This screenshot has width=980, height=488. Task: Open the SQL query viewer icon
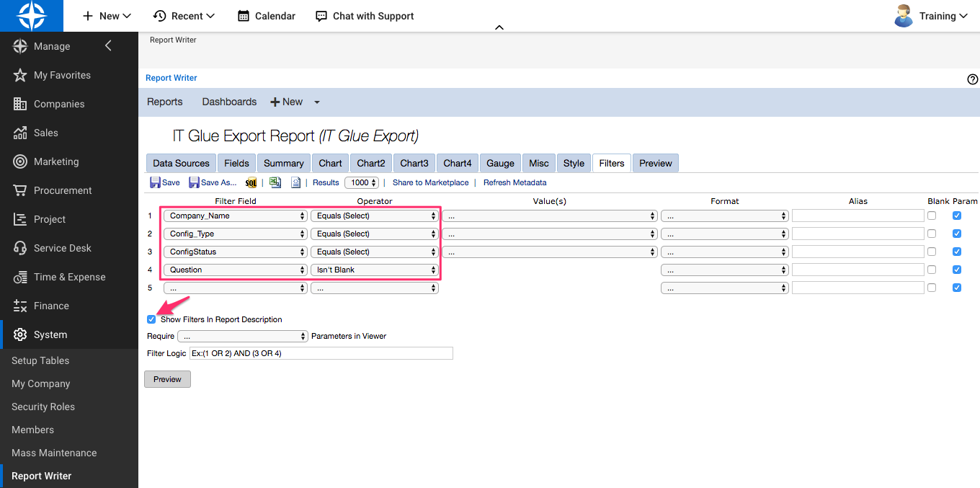point(251,182)
